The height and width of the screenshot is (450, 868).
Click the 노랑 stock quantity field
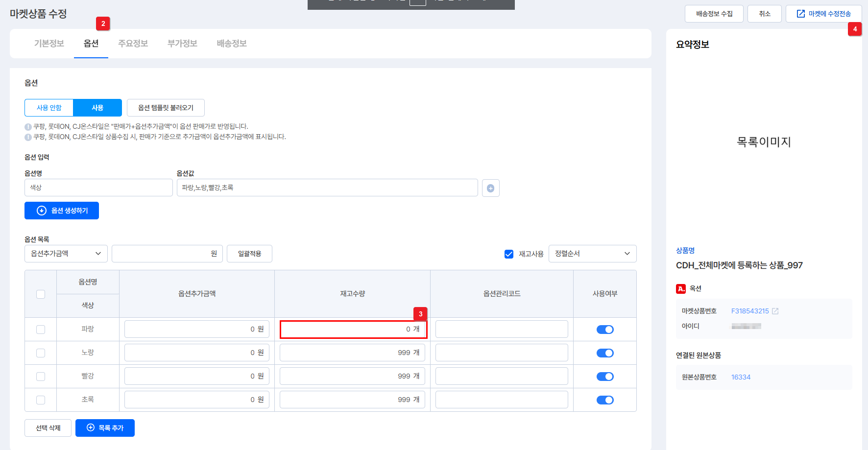[352, 353]
